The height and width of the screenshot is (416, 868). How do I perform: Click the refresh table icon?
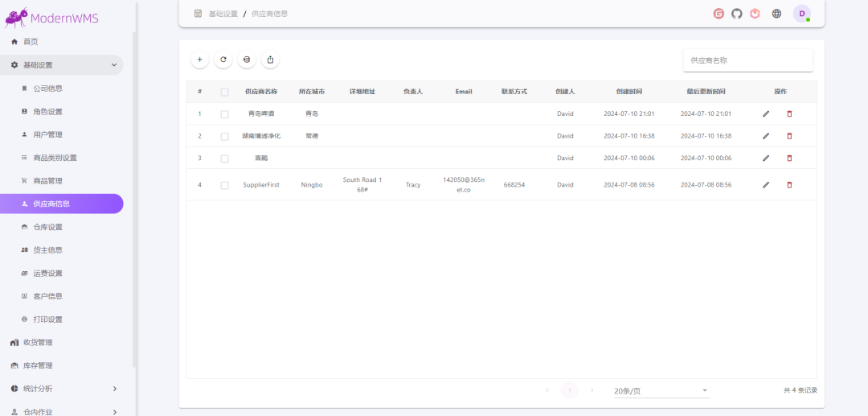click(223, 60)
